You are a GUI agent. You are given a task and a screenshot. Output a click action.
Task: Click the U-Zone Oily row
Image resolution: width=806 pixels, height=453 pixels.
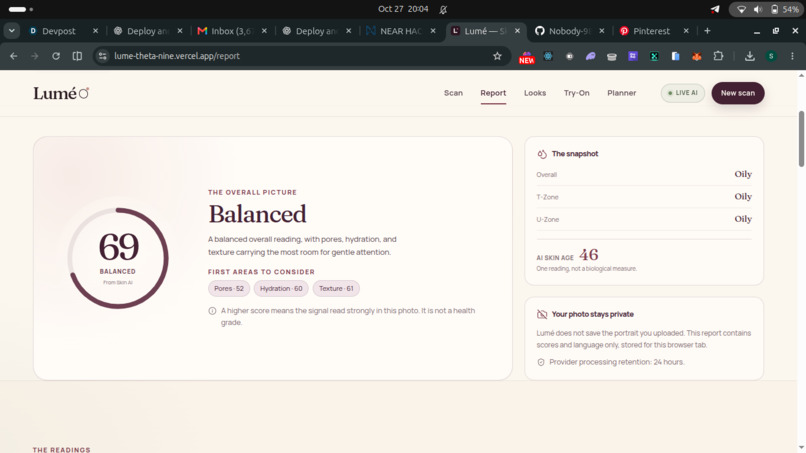pyautogui.click(x=644, y=219)
